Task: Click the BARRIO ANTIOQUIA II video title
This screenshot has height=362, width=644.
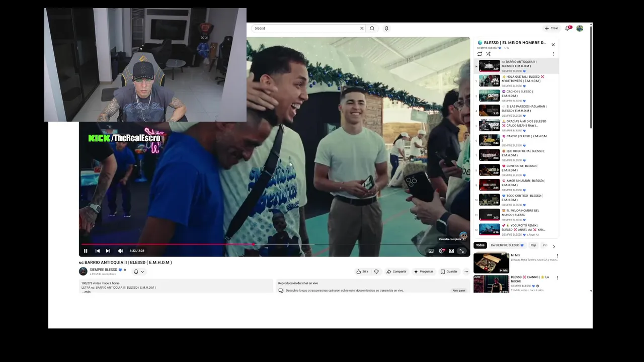Action: pos(125,262)
